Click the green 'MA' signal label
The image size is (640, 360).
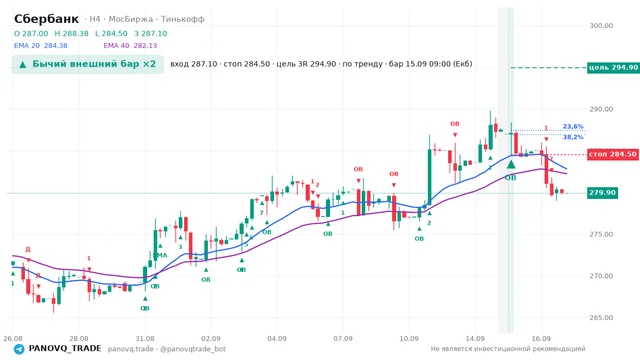162,256
